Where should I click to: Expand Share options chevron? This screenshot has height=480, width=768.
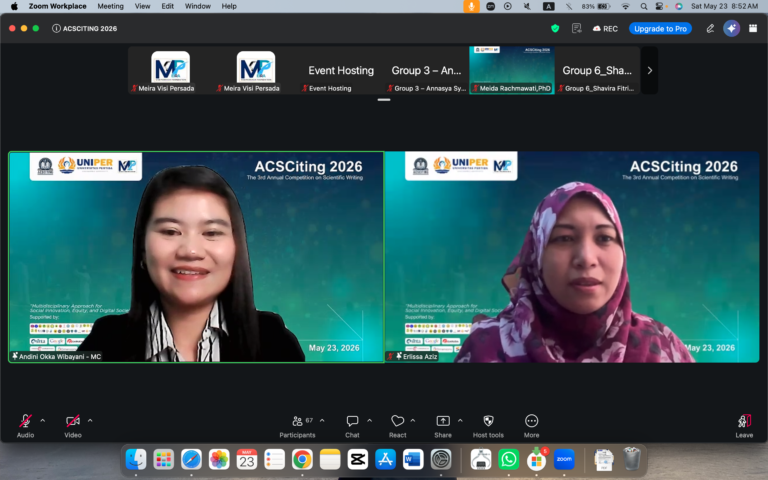[x=460, y=420]
